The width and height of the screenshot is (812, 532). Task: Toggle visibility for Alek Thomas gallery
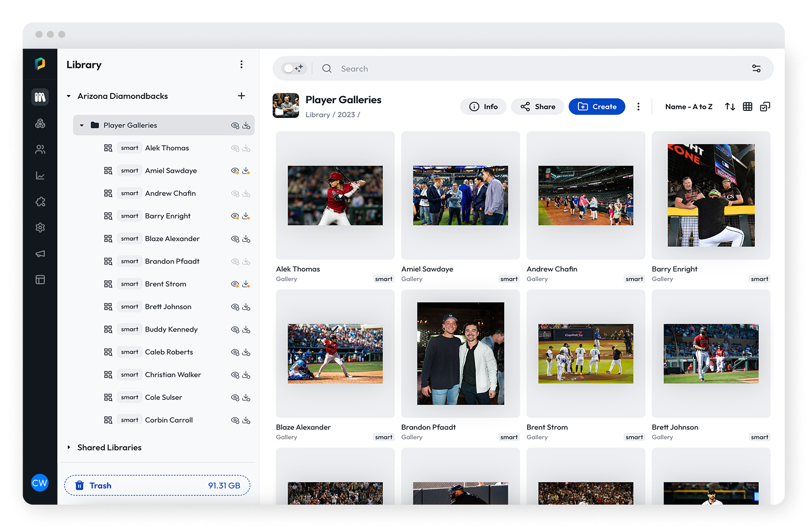click(235, 149)
